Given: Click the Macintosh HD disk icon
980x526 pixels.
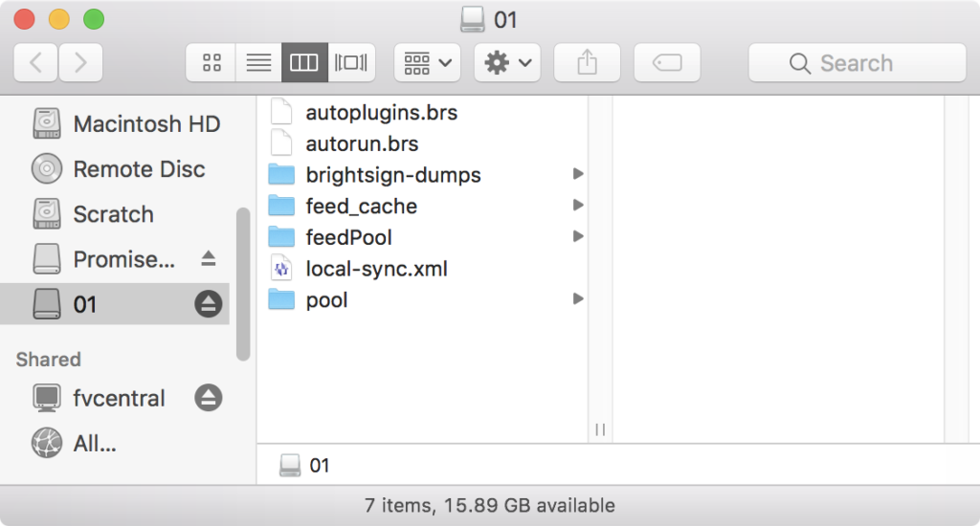Looking at the screenshot, I should click(47, 123).
